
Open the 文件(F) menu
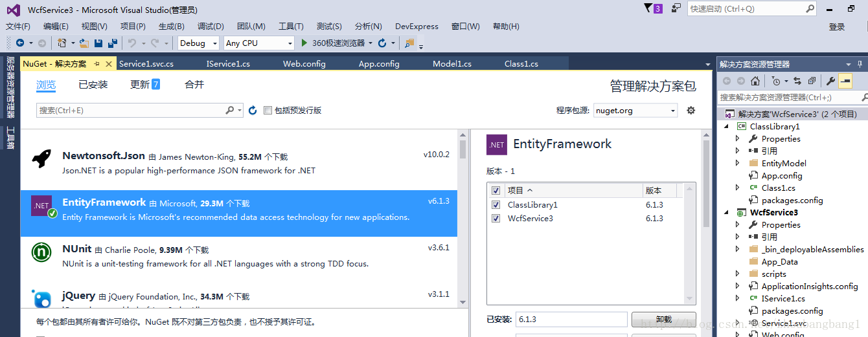(x=18, y=27)
